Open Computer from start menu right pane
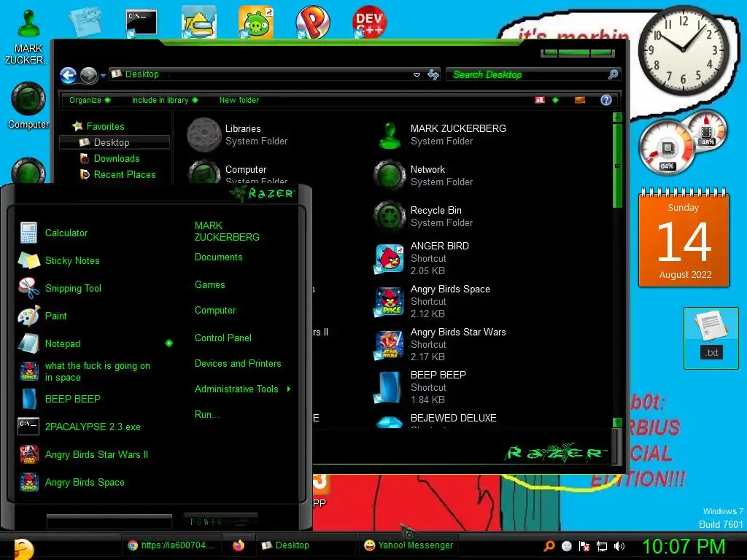The image size is (747, 560). [215, 311]
